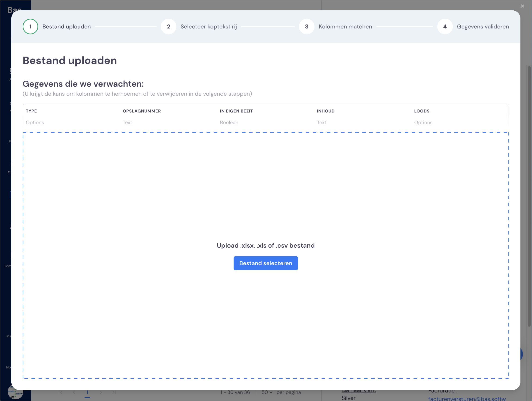Click page number 1 in the pagination
The width and height of the screenshot is (532, 401).
87,392
